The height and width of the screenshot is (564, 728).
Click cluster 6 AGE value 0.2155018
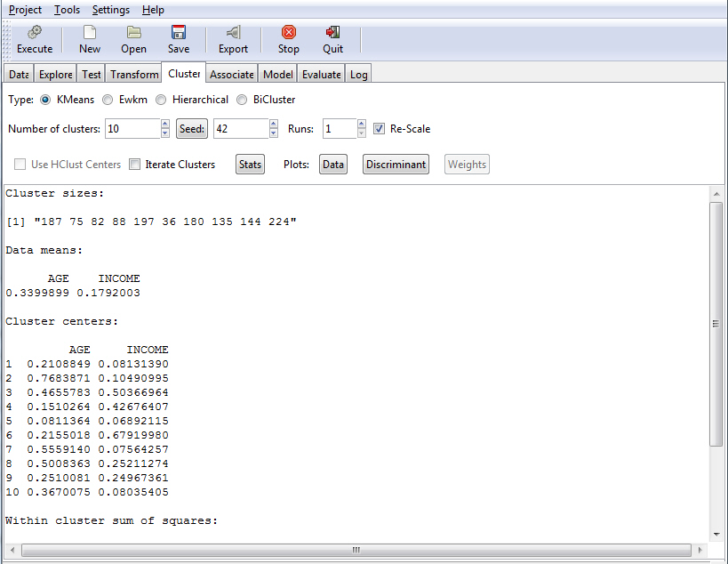point(59,435)
